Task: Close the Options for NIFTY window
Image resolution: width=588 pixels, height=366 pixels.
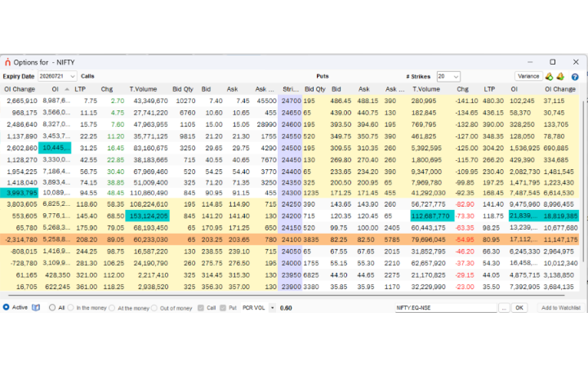Action: 576,62
